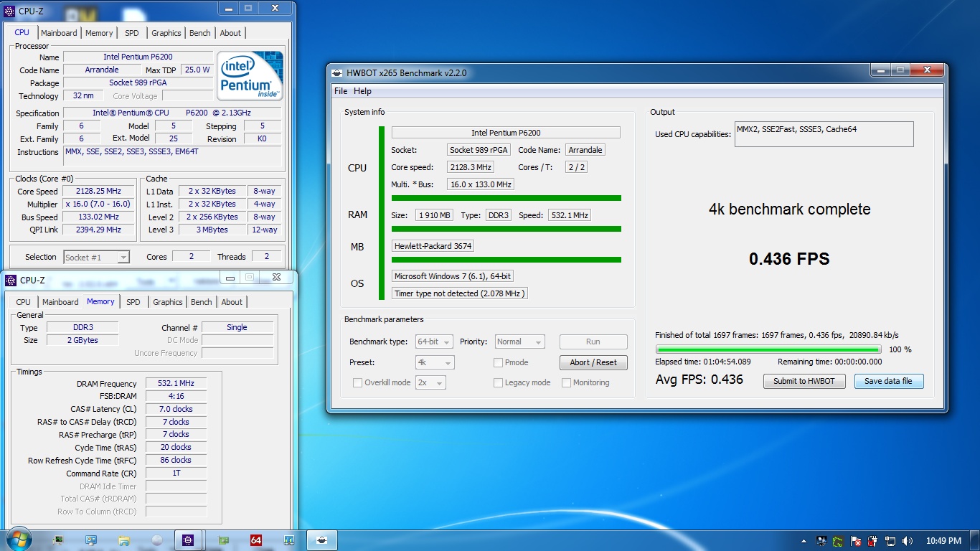The height and width of the screenshot is (551, 980).
Task: Show desktop via taskbar corner button
Action: (x=975, y=540)
